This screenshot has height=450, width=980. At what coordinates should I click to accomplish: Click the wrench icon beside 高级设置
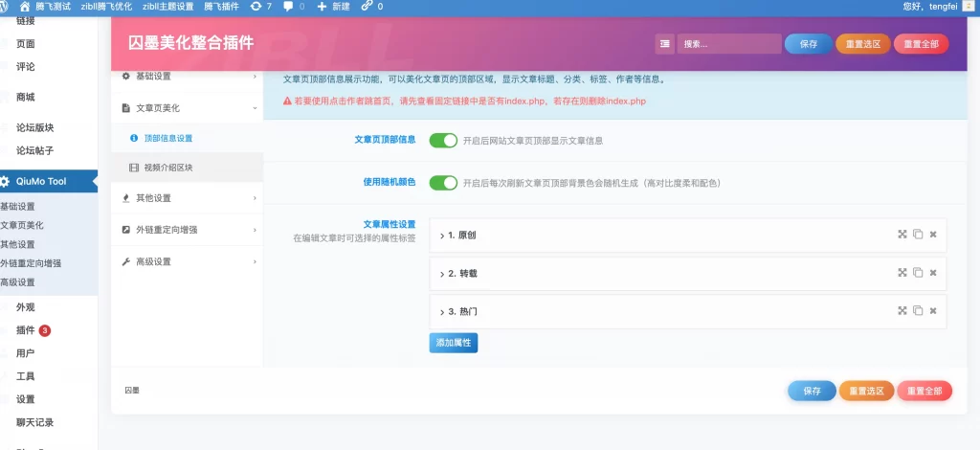click(125, 261)
